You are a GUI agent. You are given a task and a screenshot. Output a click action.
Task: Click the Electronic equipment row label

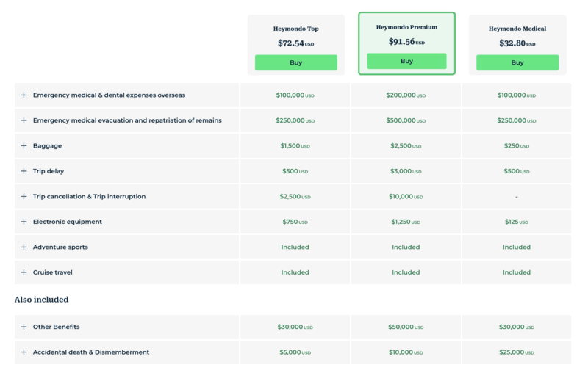click(x=67, y=222)
